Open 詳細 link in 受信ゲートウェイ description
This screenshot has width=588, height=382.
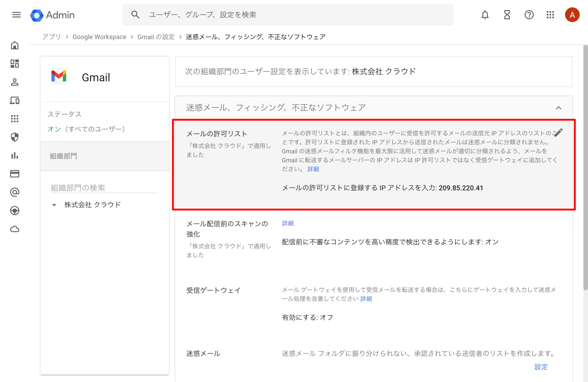click(x=366, y=298)
